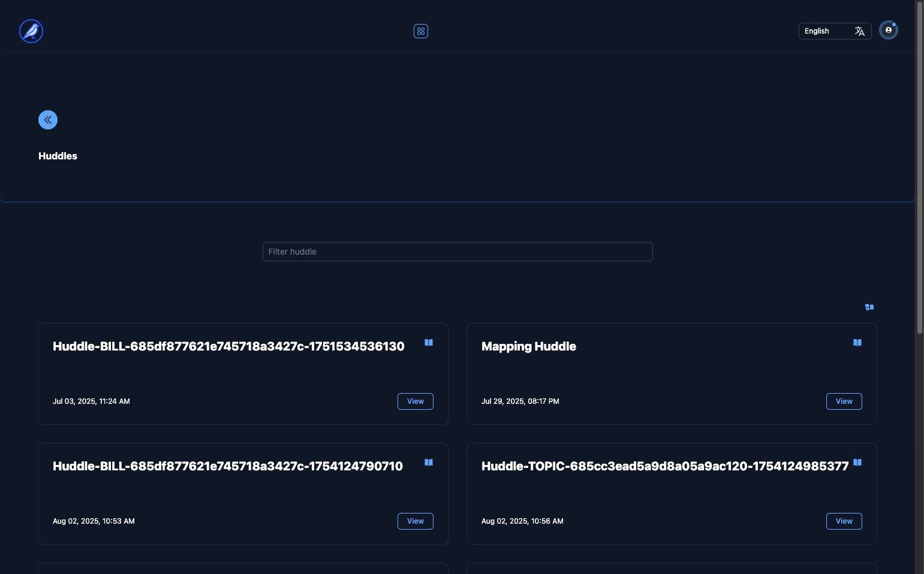Screen dimensions: 924x574
Task: Click the Mapping Huddle title
Action: click(x=529, y=346)
